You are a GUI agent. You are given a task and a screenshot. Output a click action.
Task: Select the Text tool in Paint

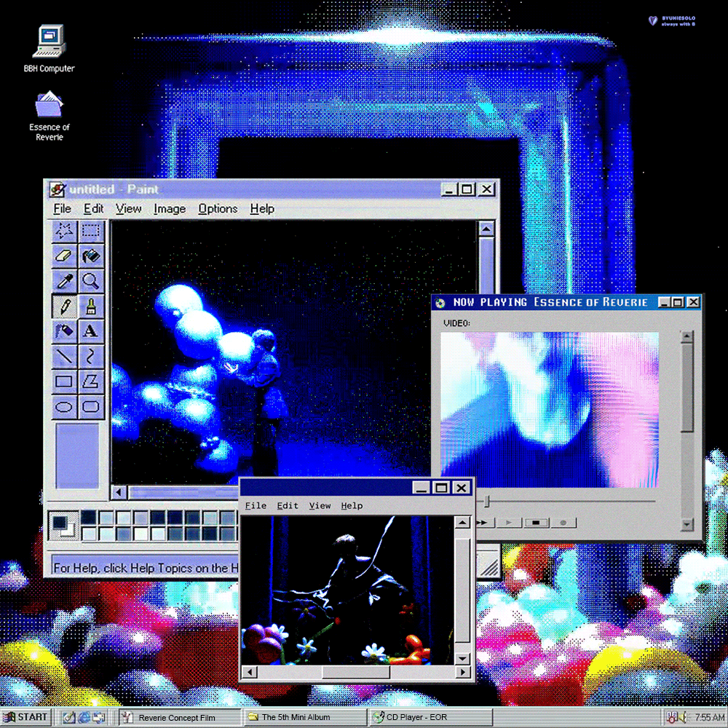pos(91,331)
